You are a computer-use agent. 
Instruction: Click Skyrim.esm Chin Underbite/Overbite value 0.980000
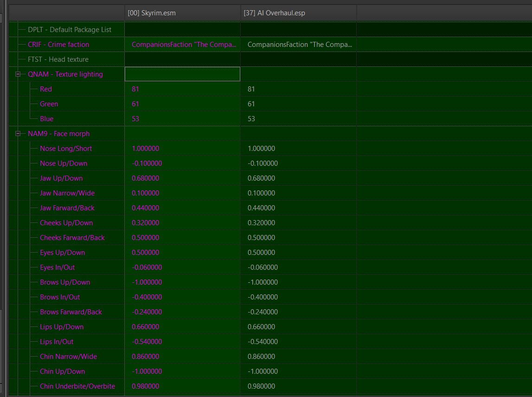145,386
